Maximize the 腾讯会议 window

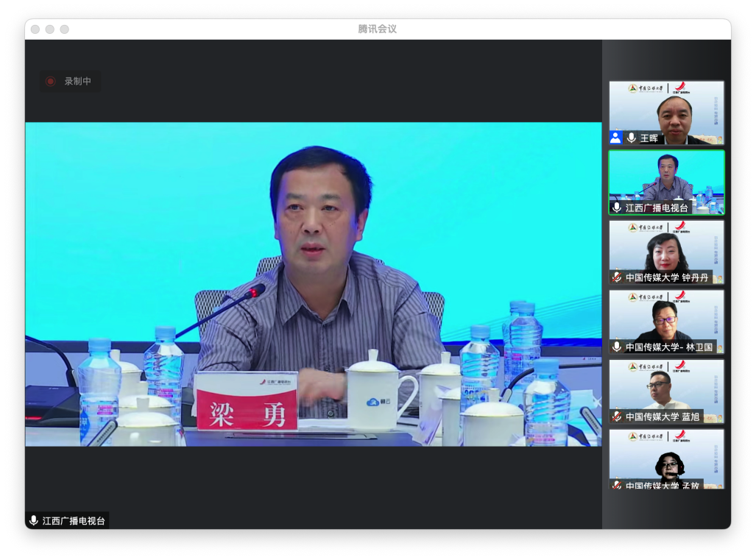coord(64,29)
